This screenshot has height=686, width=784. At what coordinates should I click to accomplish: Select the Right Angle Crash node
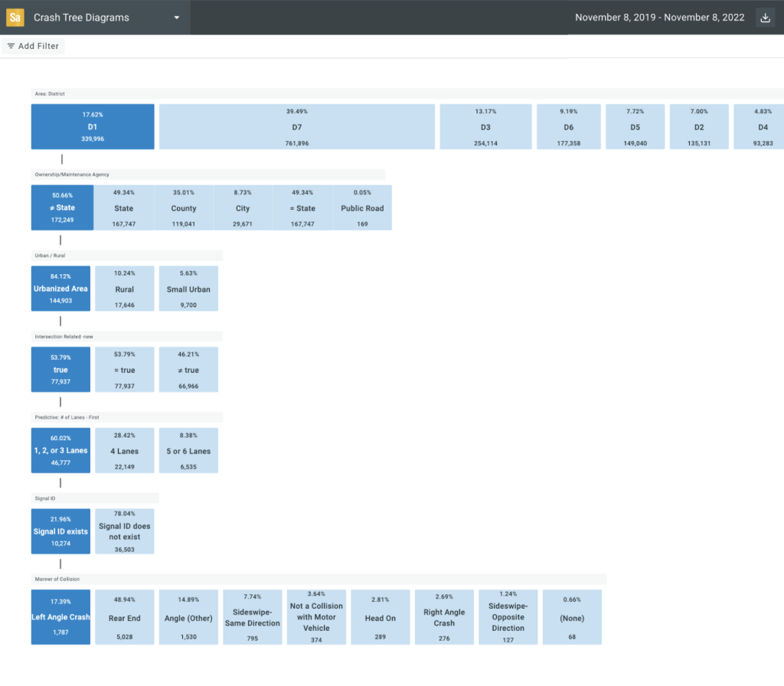(444, 617)
